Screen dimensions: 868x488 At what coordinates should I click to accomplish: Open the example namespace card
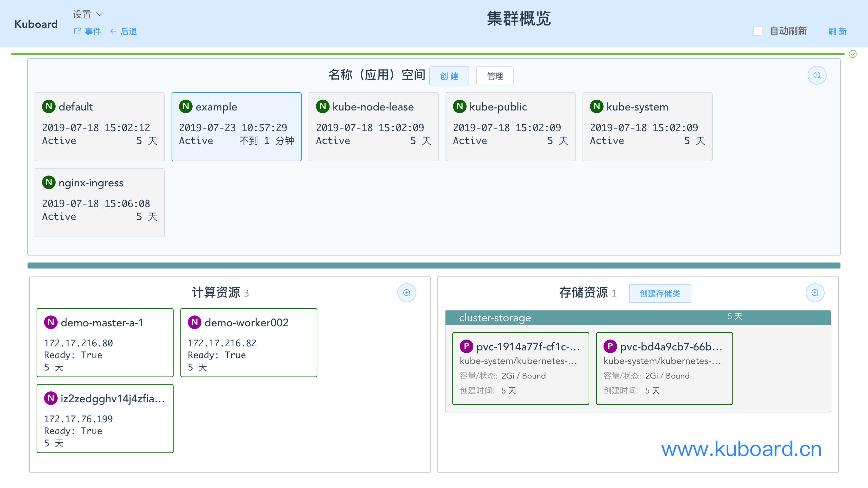(237, 127)
